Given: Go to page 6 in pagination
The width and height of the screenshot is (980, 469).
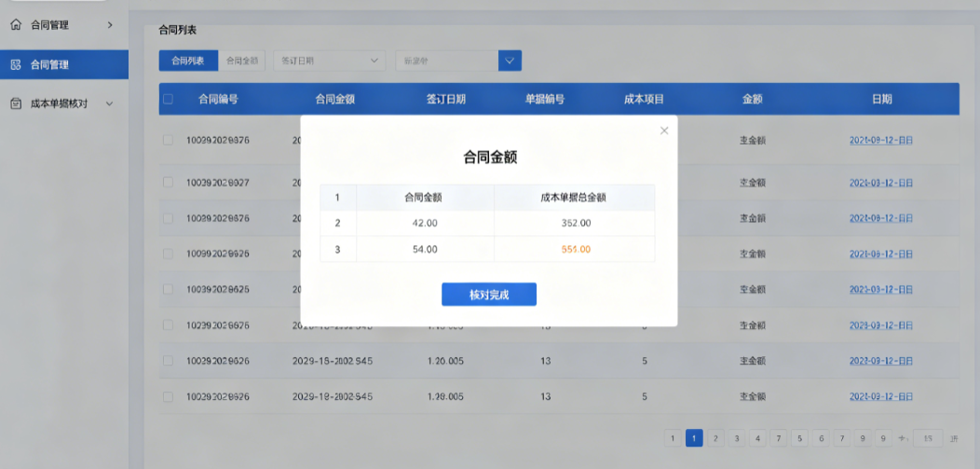Looking at the screenshot, I should (821, 438).
